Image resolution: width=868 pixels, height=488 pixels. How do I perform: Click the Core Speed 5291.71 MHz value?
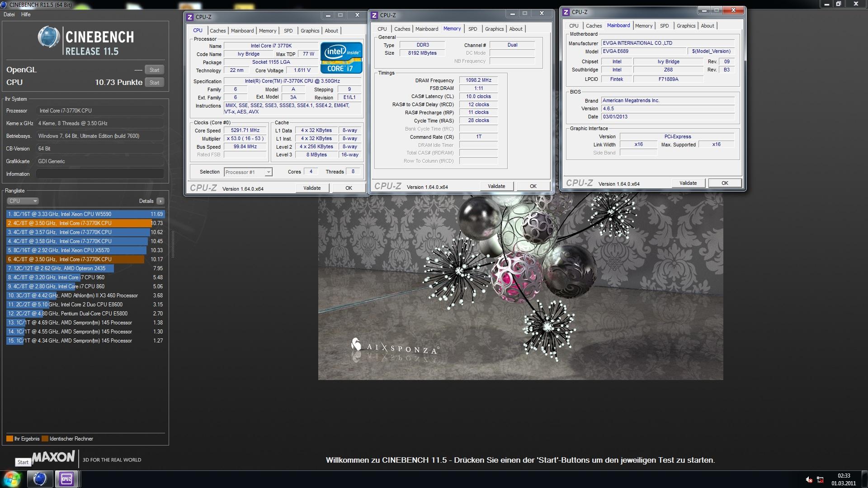tap(245, 131)
